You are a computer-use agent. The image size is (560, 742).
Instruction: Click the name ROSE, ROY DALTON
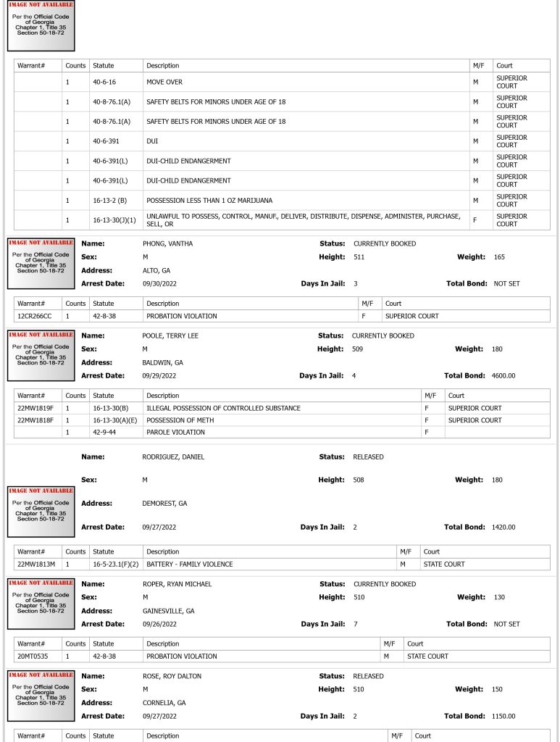[x=172, y=676]
